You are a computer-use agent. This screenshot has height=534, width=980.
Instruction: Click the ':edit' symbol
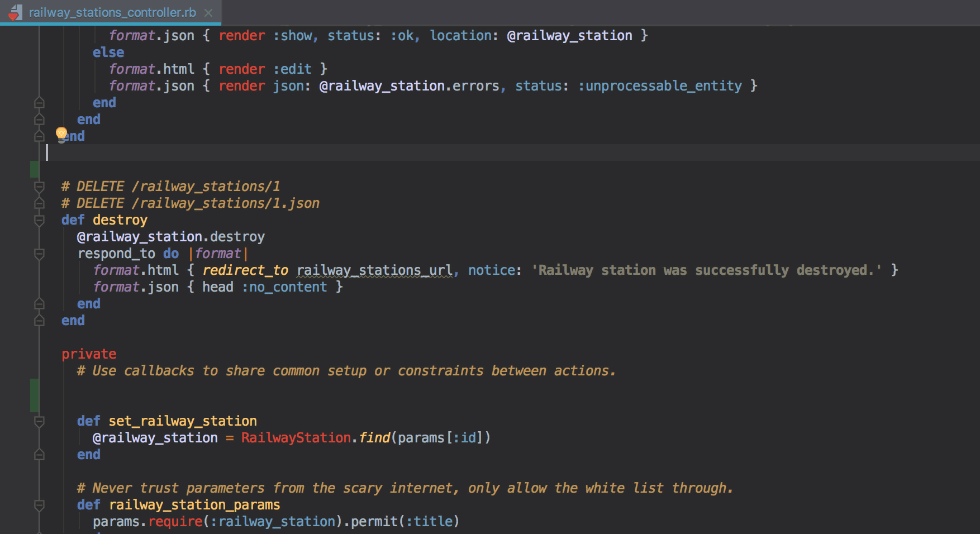coord(292,69)
